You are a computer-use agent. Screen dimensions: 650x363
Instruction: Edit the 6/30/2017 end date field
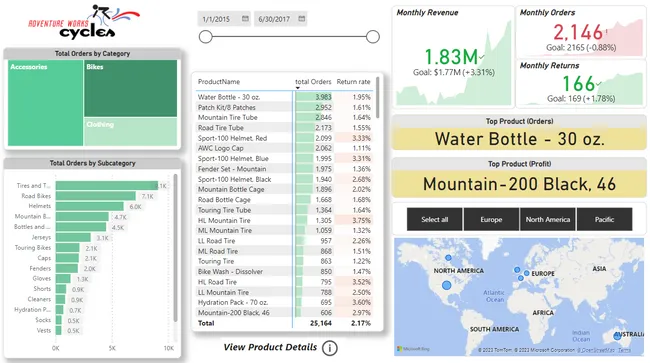[x=281, y=19]
